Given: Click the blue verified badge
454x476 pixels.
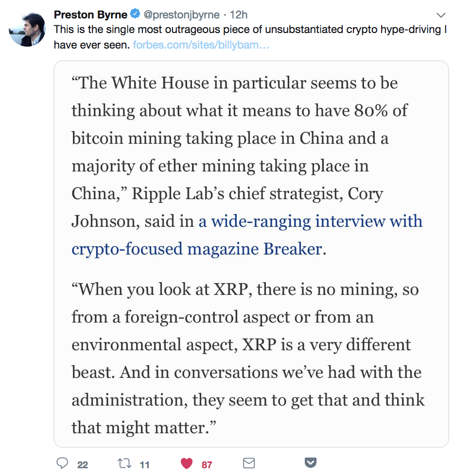Looking at the screenshot, I should (135, 14).
